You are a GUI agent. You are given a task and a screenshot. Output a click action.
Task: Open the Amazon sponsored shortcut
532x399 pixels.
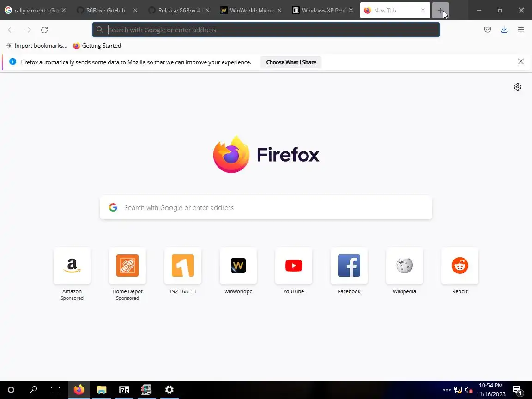click(x=72, y=266)
